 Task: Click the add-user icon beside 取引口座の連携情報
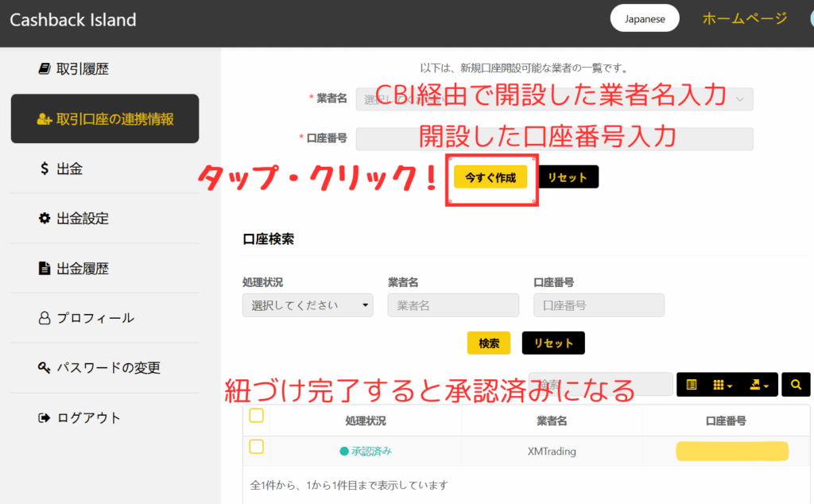(45, 119)
